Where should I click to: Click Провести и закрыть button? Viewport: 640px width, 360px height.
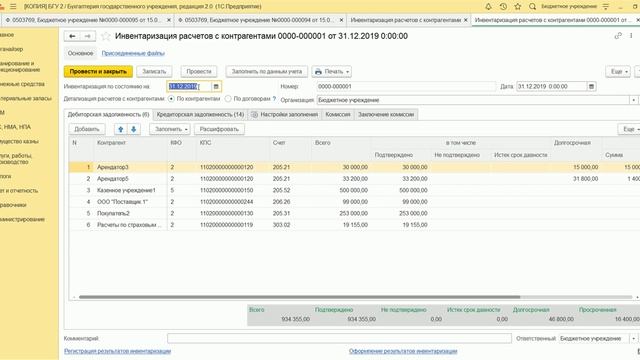pyautogui.click(x=98, y=71)
